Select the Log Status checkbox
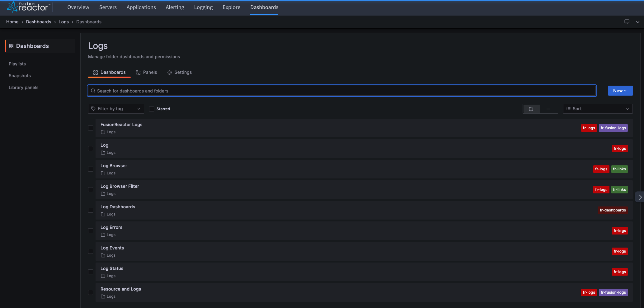This screenshot has height=308, width=644. click(91, 272)
